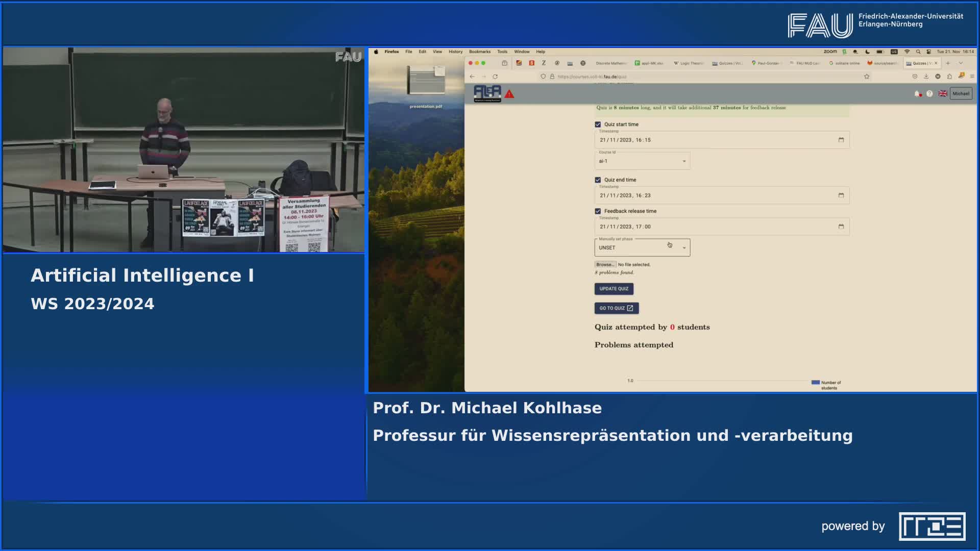Click the Spotlight search icon in menu bar

[918, 51]
